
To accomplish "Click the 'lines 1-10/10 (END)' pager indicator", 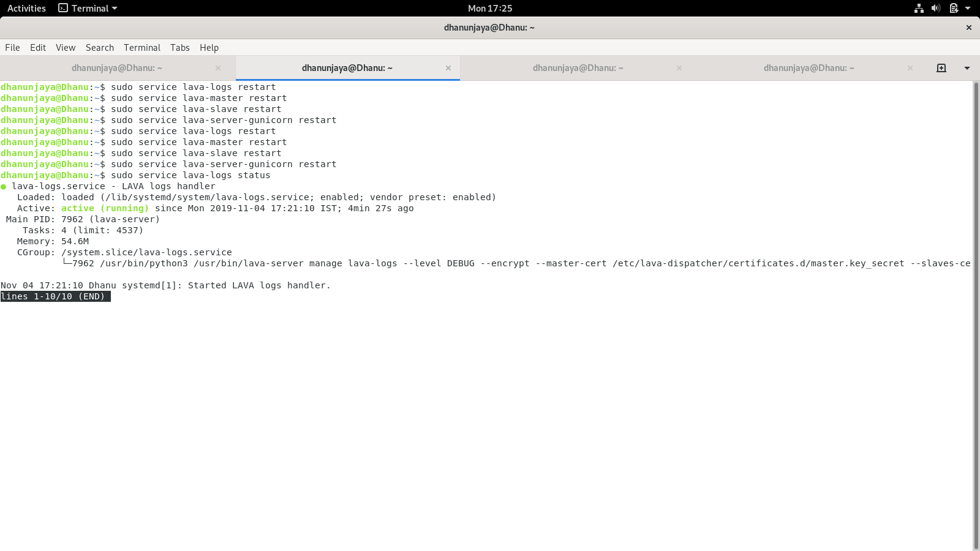I will [x=55, y=296].
